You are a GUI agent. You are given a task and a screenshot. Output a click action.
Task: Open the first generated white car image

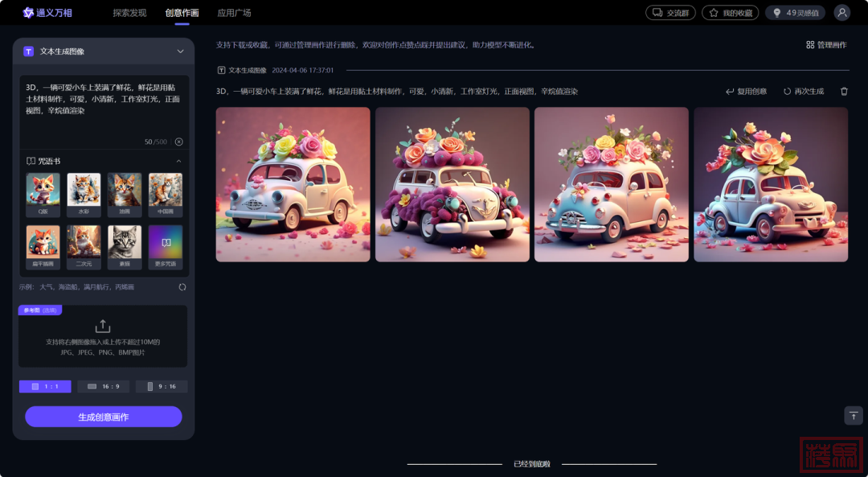[x=293, y=184]
